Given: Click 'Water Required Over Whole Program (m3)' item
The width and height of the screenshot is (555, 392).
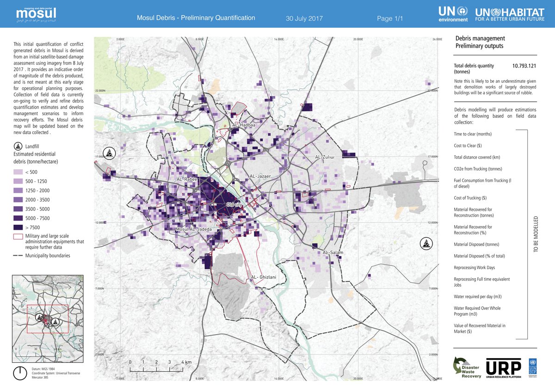Looking at the screenshot, I should pos(477,311).
